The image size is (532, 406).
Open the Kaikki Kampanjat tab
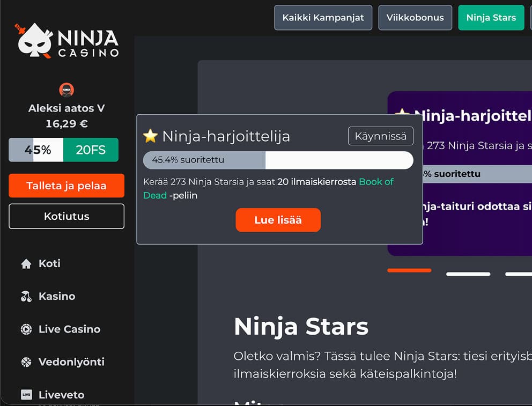[x=323, y=18]
